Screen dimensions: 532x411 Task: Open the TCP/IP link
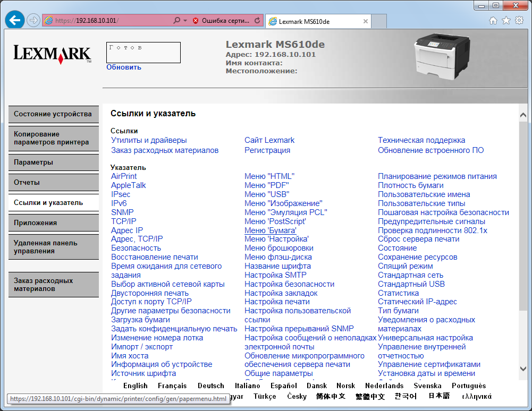[x=123, y=221]
